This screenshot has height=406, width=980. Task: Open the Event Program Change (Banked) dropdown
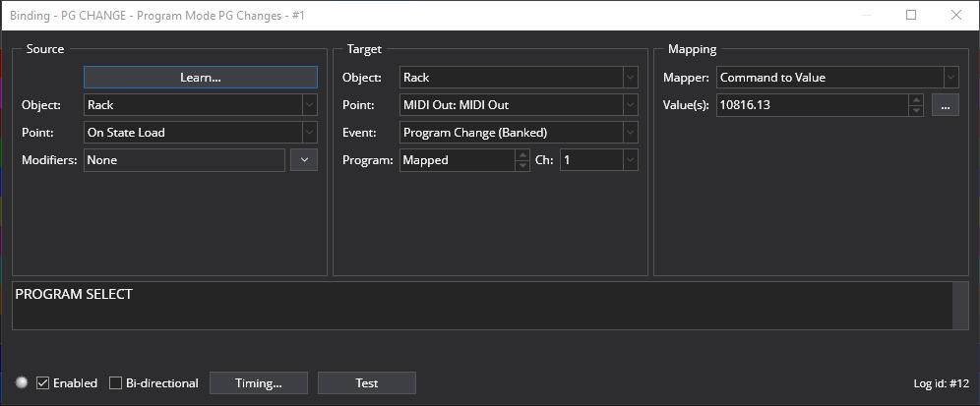pyautogui.click(x=519, y=133)
